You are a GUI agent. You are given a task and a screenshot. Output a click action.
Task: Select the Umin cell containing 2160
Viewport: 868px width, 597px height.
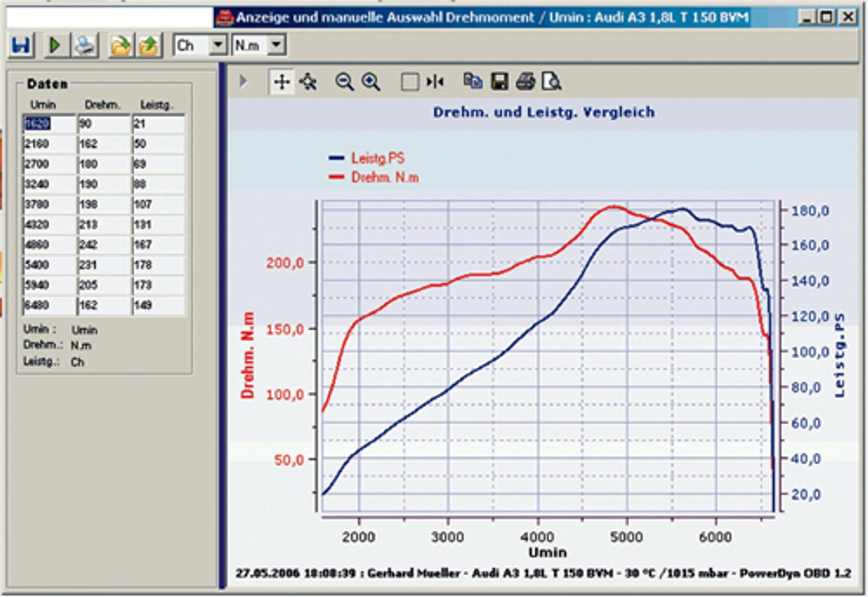(48, 144)
